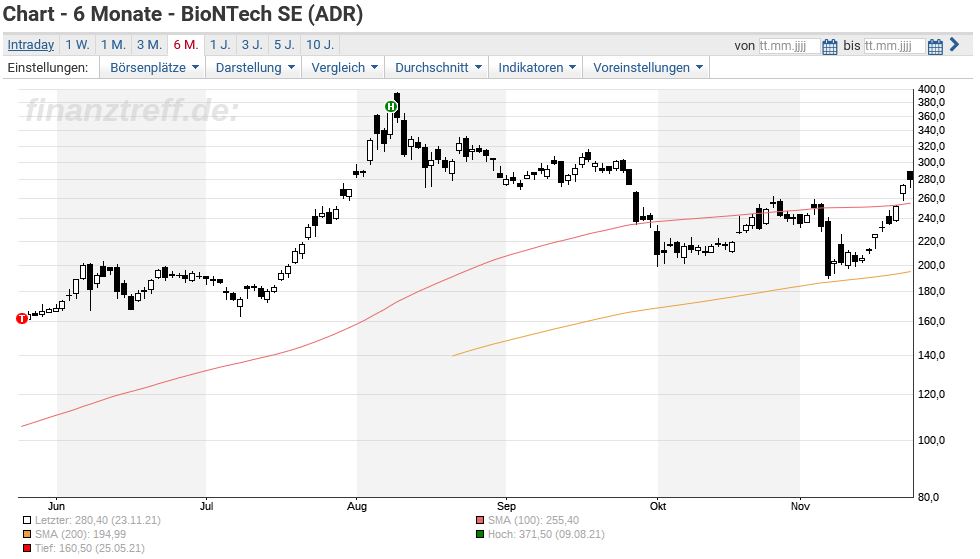Click the red T low marker
The height and width of the screenshot is (559, 980).
pyautogui.click(x=22, y=318)
